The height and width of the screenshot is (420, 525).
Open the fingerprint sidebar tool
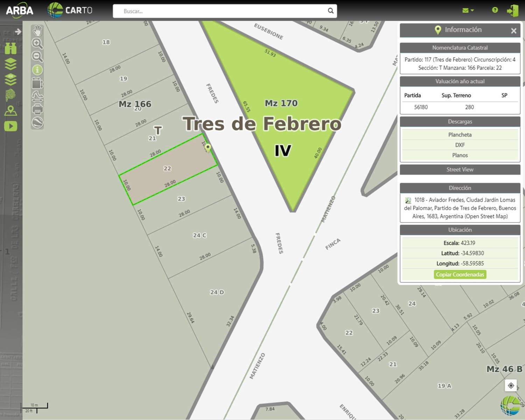click(11, 95)
